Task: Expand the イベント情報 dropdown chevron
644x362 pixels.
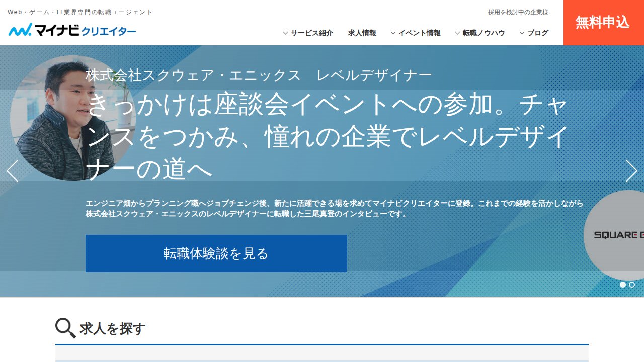Action: click(x=393, y=33)
